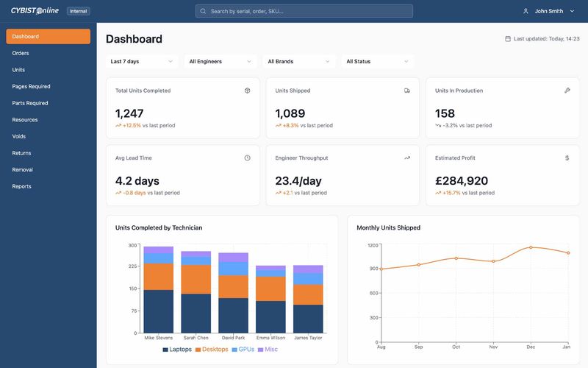Toggle the Desktops legend swatch

(198, 350)
